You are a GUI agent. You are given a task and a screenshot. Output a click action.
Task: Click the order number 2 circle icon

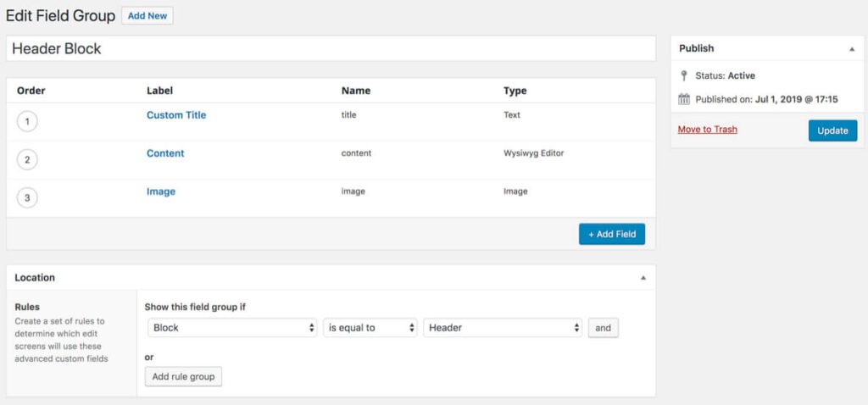pyautogui.click(x=27, y=160)
